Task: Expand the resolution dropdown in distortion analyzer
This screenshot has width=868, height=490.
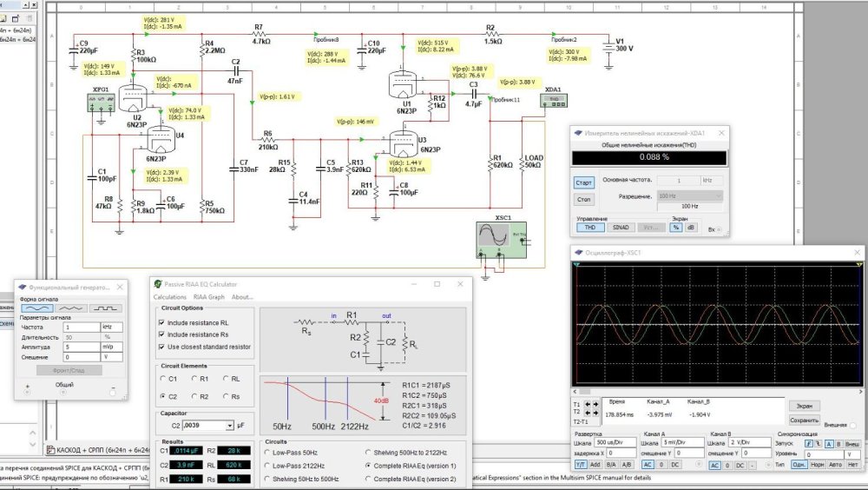Action: [x=718, y=196]
